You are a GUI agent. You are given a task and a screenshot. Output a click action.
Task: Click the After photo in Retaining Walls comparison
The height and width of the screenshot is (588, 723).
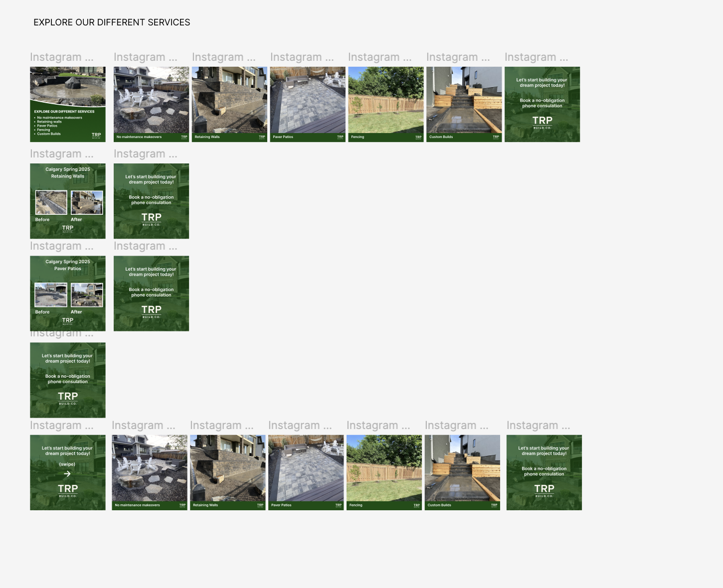coord(87,203)
